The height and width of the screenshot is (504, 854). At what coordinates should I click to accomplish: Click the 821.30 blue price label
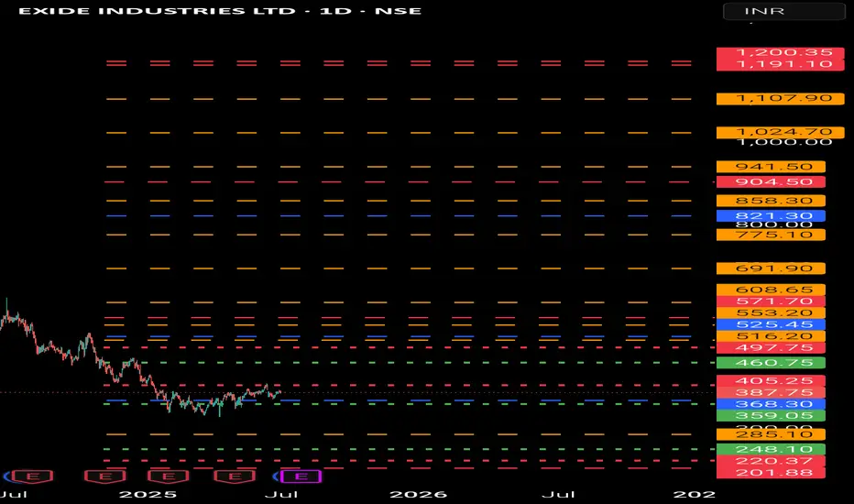(771, 215)
